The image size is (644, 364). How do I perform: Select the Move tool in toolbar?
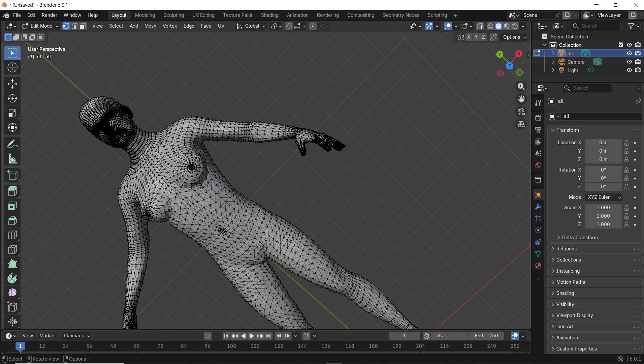pos(12,84)
